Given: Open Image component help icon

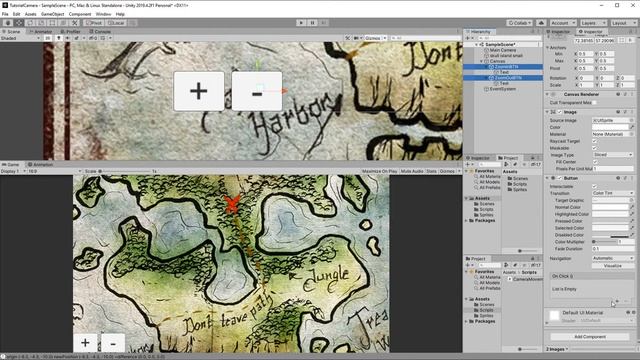Looking at the screenshot, I should click(618, 112).
